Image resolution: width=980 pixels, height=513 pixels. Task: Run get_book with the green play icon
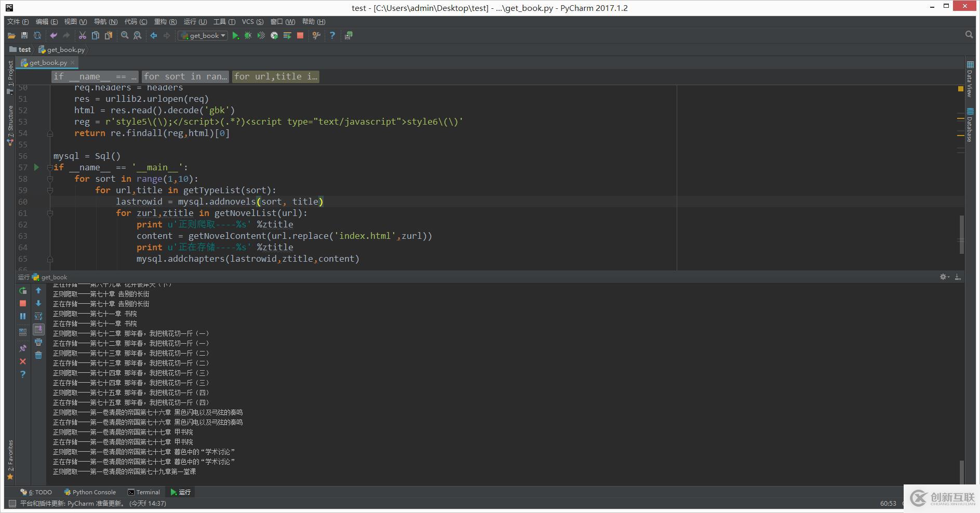pyautogui.click(x=235, y=35)
